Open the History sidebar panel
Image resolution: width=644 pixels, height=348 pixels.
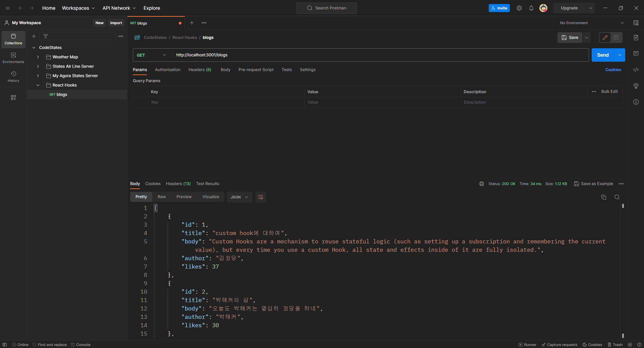[x=13, y=76]
